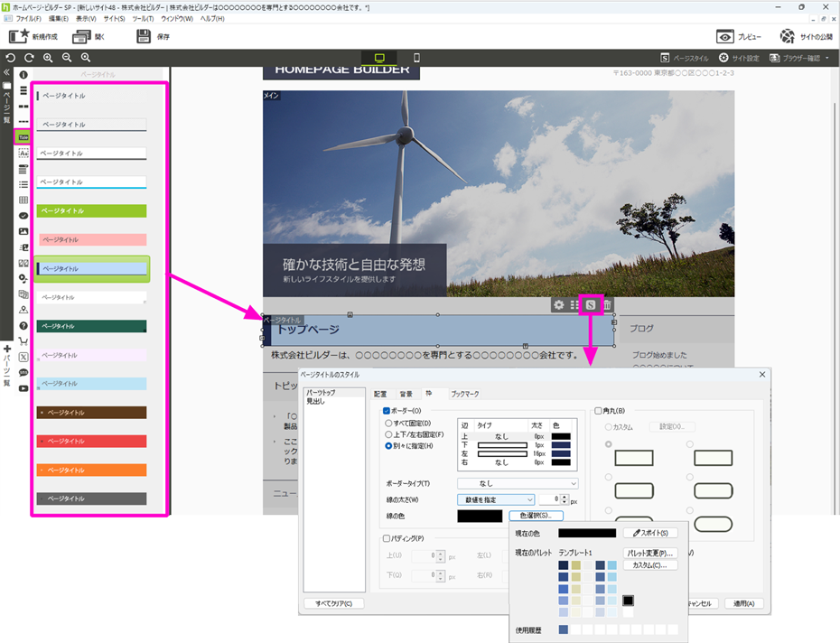Collapse side panel with double chevron
This screenshot has height=643, width=840.
coord(6,72)
